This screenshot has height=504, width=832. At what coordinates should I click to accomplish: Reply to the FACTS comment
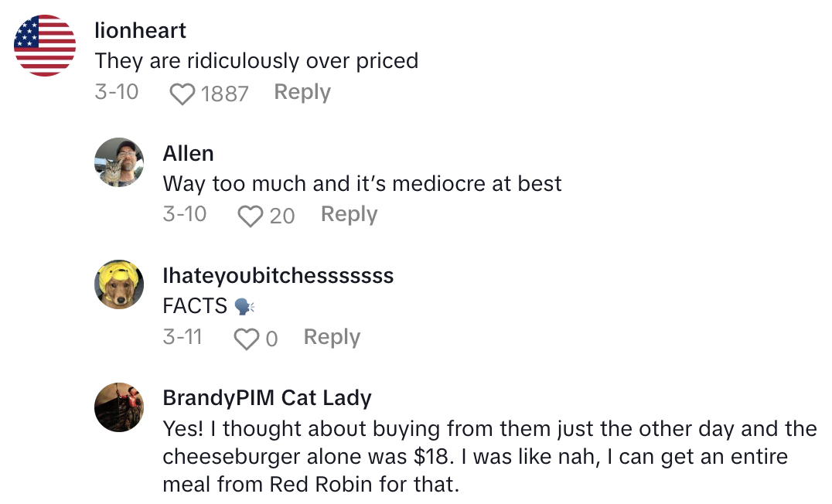click(332, 337)
